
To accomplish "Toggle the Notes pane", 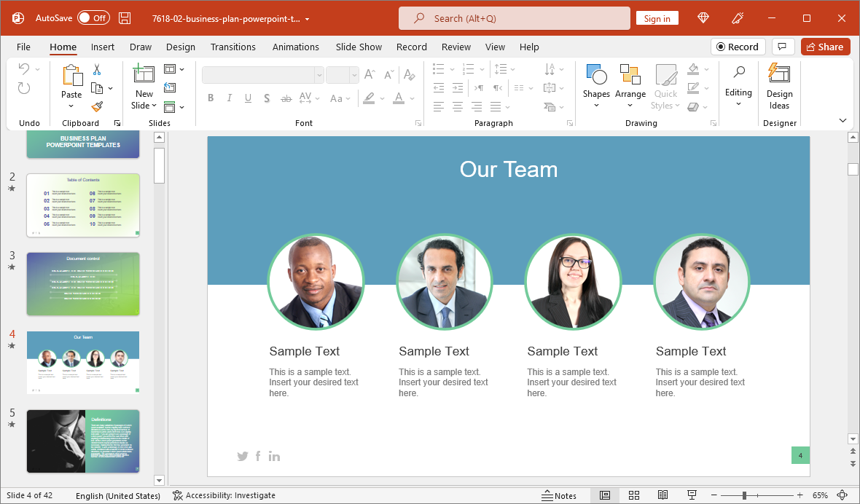I will click(x=559, y=495).
